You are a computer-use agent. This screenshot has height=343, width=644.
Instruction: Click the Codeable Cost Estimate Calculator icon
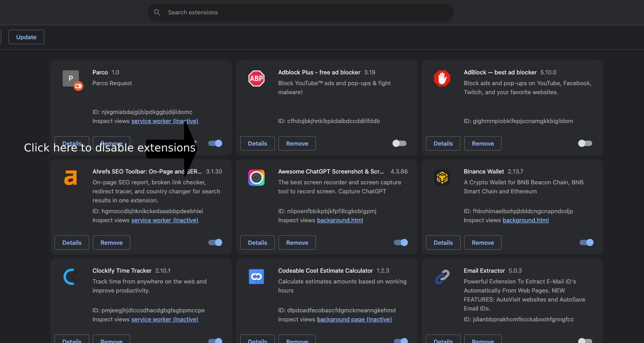(x=256, y=277)
